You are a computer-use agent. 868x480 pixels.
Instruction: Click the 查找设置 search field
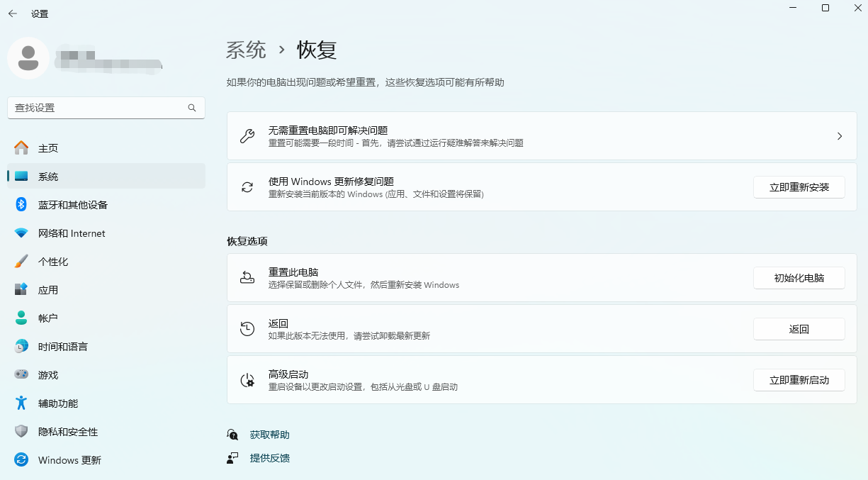point(106,108)
